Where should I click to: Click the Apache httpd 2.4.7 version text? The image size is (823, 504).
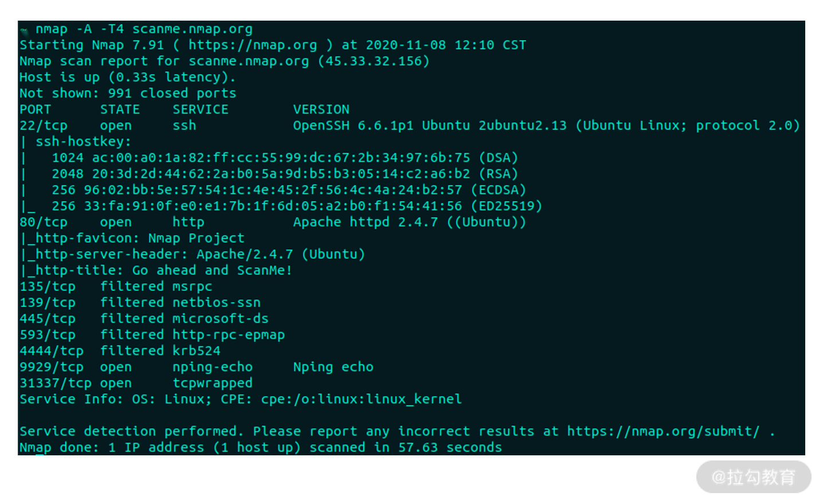coord(365,222)
